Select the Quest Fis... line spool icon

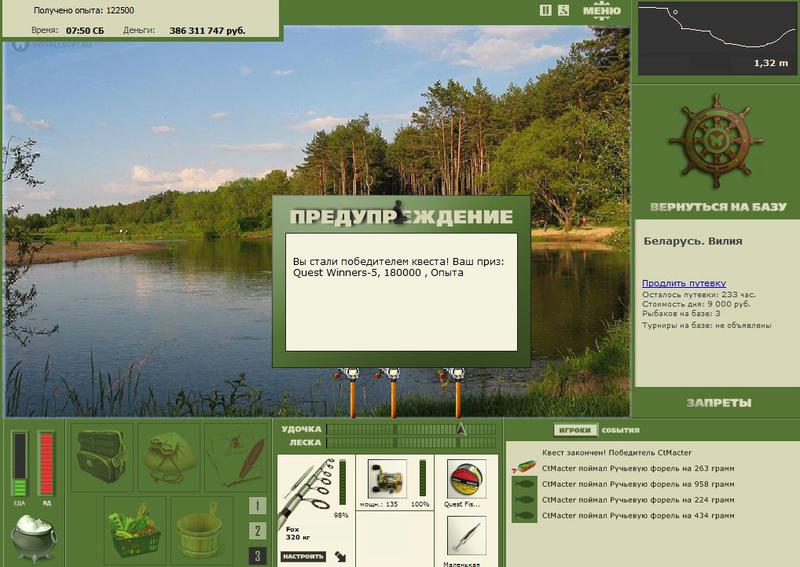[x=466, y=479]
